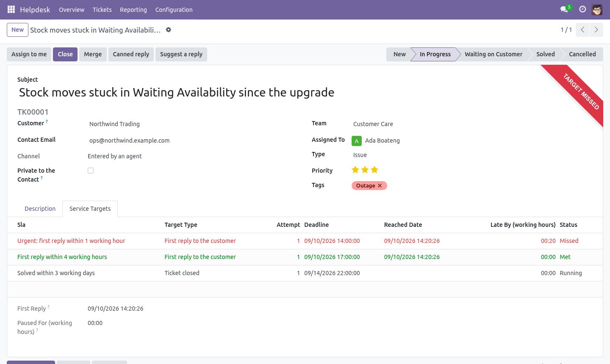
Task: Open the Tickets menu
Action: pyautogui.click(x=102, y=10)
